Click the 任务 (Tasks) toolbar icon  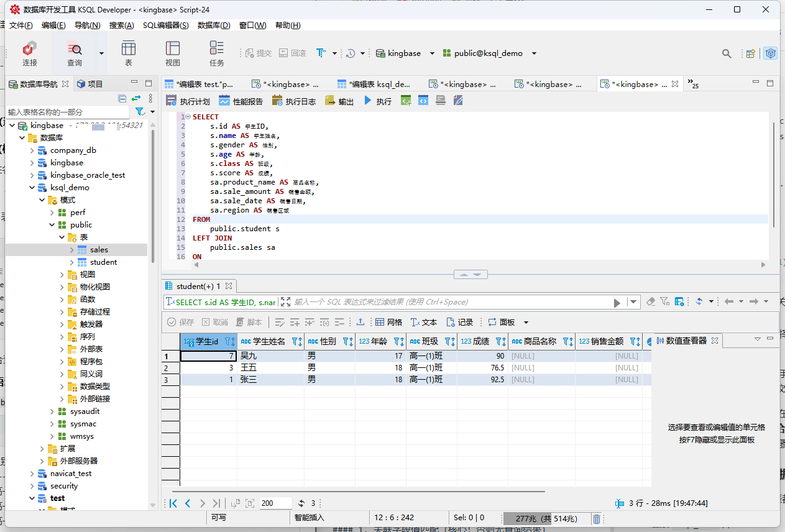pyautogui.click(x=216, y=53)
